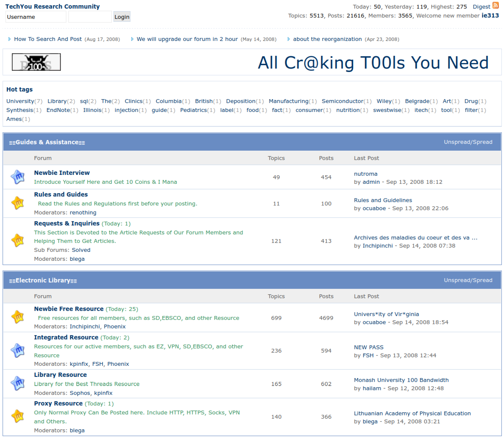
Task: Open the All Cr@king T00ls You Need banner
Action: pos(373,63)
